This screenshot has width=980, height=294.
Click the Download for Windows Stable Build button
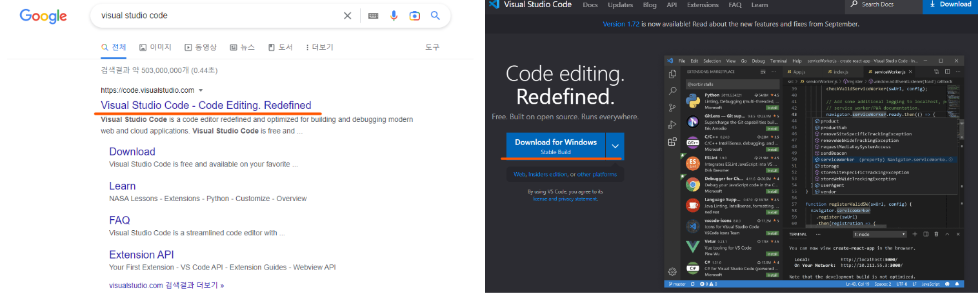click(555, 146)
